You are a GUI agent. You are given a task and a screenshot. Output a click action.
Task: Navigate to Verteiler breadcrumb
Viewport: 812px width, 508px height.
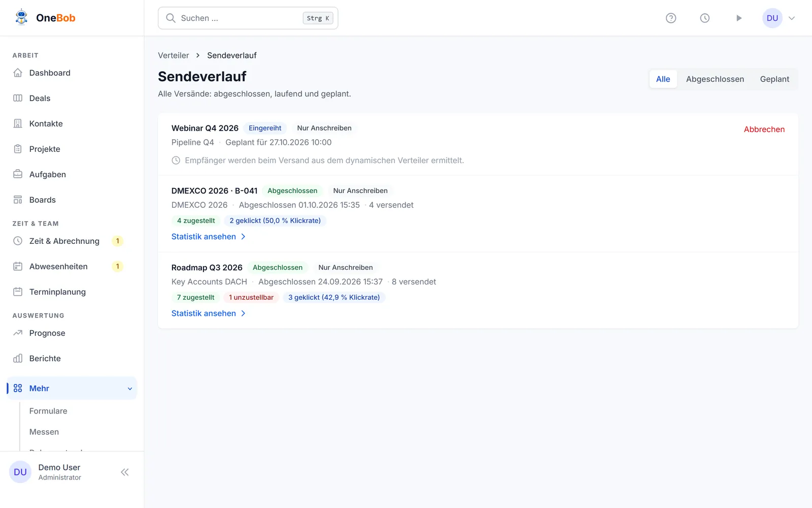click(174, 55)
